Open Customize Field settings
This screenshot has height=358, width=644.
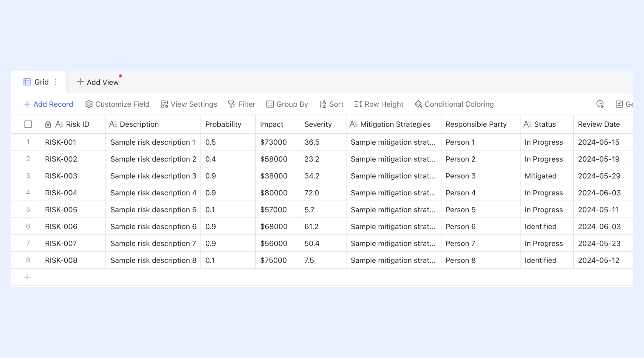coord(117,104)
